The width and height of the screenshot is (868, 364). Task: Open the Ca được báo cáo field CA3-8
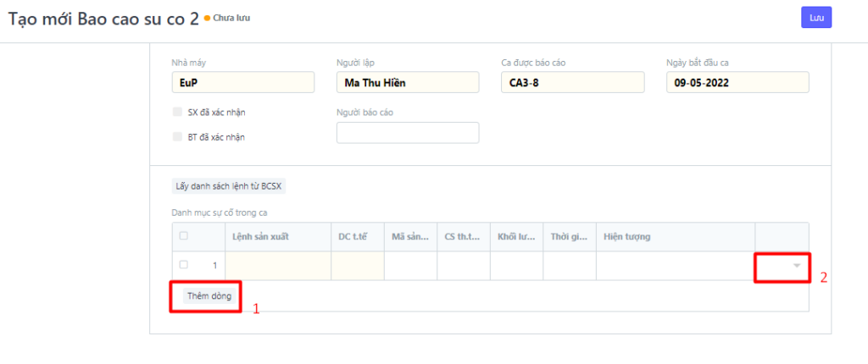[x=573, y=83]
